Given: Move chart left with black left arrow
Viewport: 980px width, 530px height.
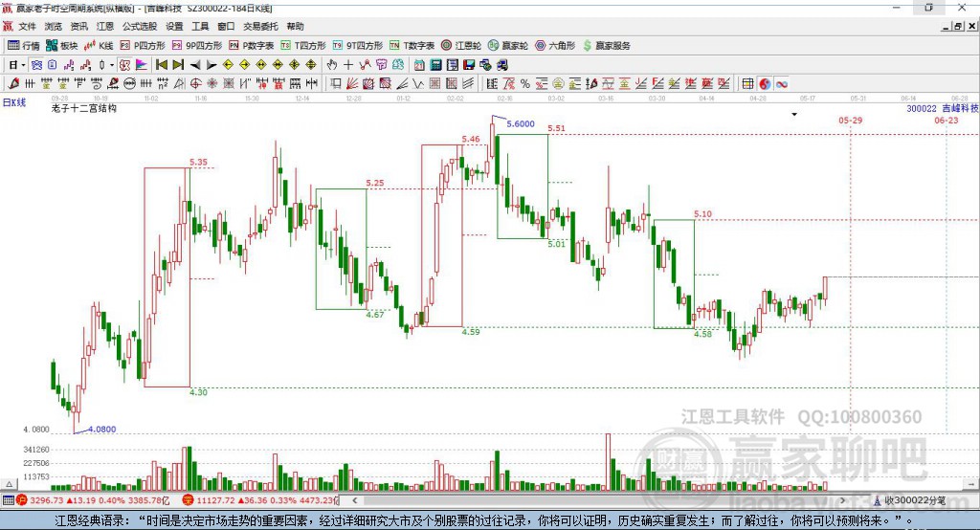Looking at the screenshot, I should 195,64.
